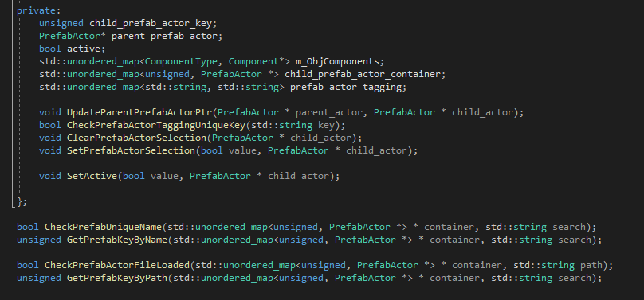This screenshot has height=300, width=644.
Task: Click the closing brace of the class
Action: 20,201
